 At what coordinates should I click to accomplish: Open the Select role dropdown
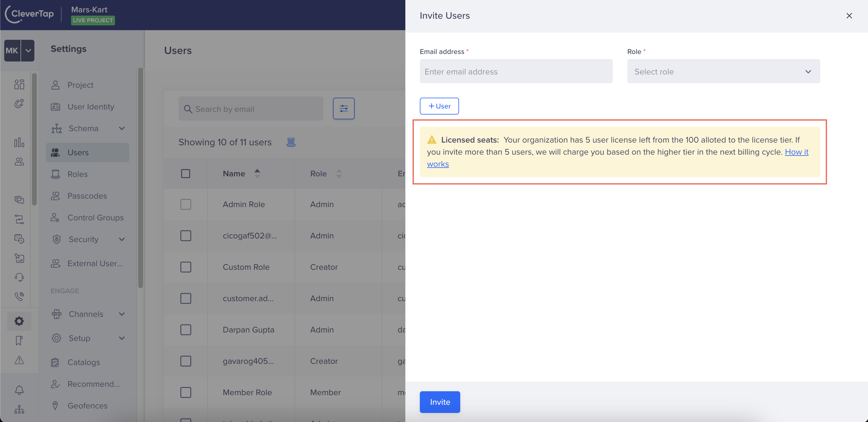[723, 71]
